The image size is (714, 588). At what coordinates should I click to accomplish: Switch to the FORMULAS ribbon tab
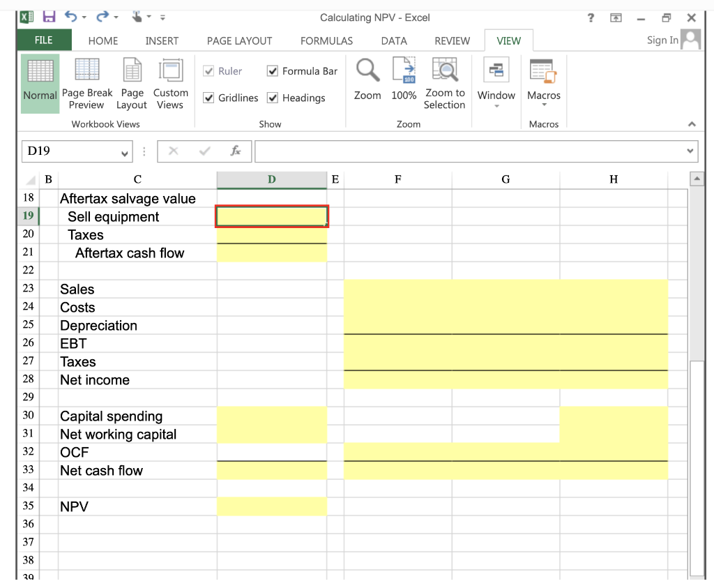point(326,40)
